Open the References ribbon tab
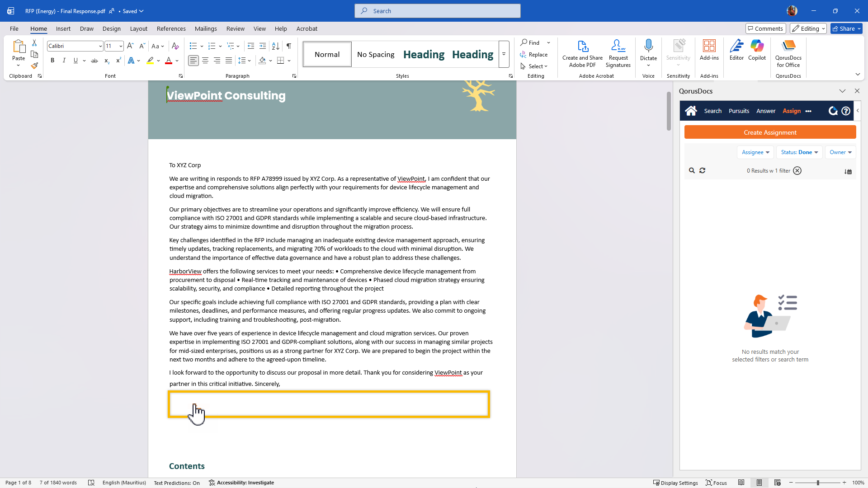The image size is (868, 488). click(x=171, y=28)
